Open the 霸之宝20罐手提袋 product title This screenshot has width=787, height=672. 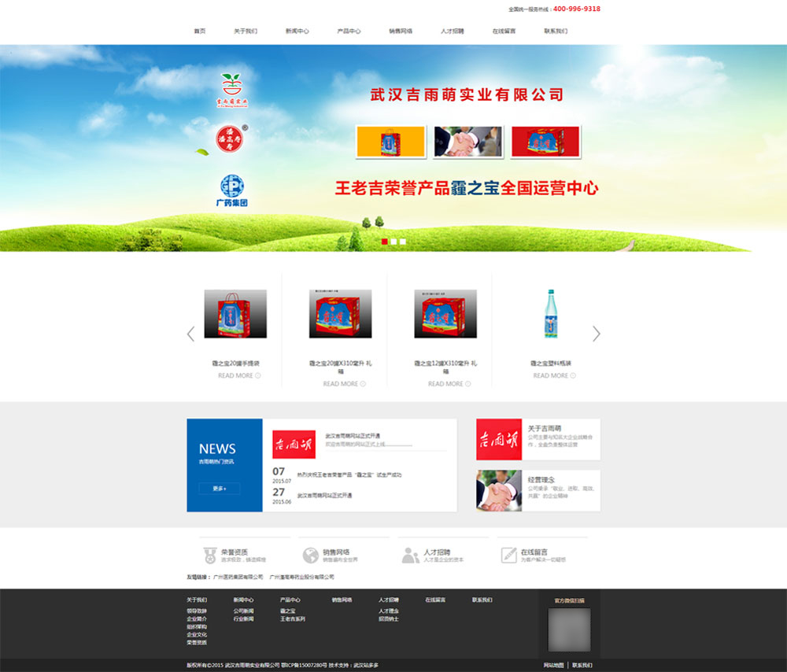click(235, 364)
